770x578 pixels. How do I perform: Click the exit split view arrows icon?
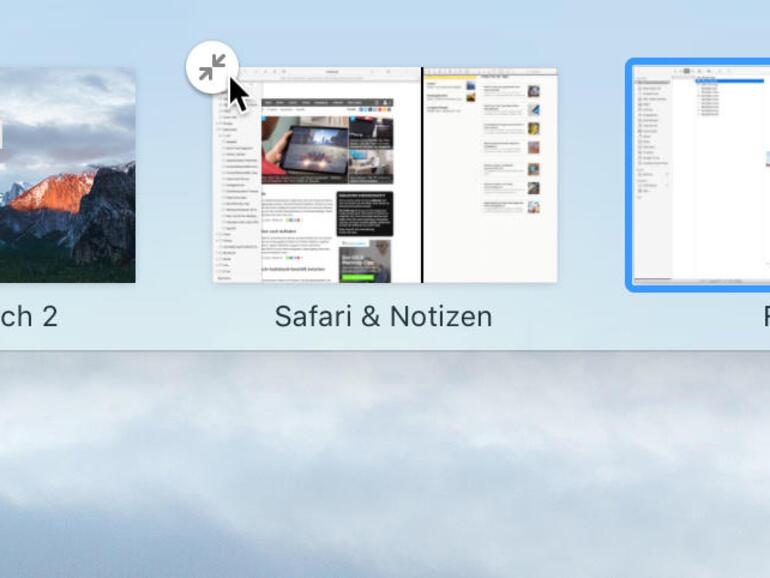pos(212,67)
